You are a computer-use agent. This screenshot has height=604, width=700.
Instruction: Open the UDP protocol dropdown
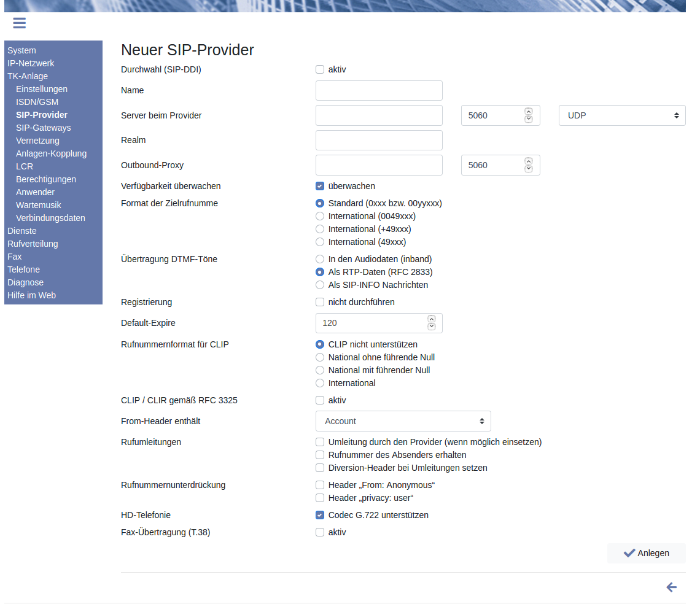(x=621, y=115)
